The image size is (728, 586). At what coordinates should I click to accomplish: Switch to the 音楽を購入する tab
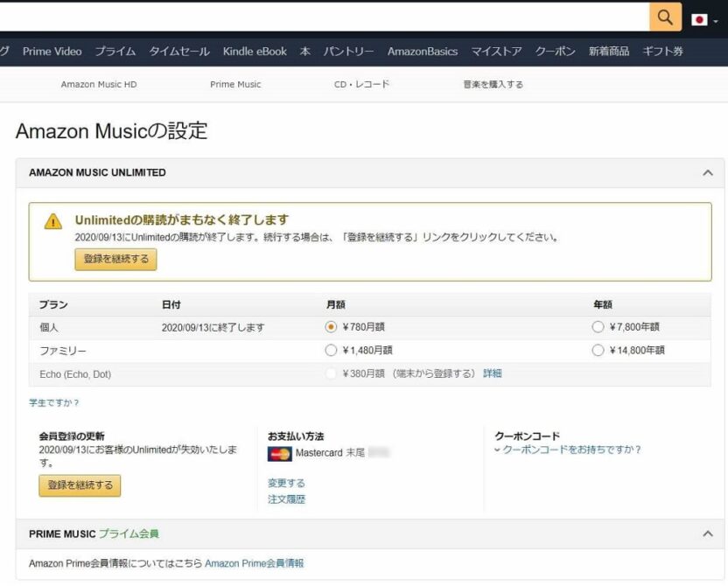(493, 85)
